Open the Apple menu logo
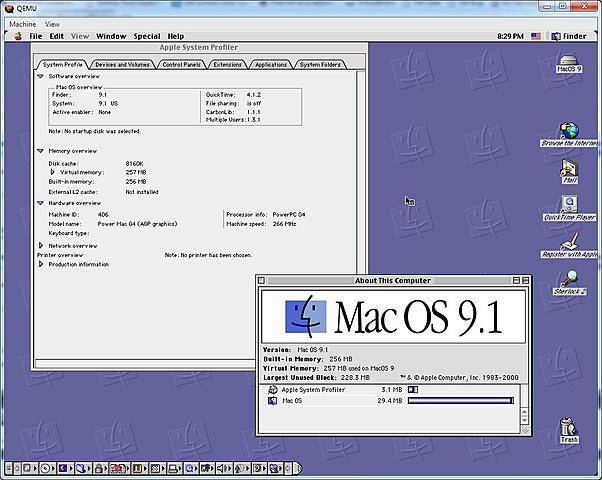Image resolution: width=602 pixels, height=480 pixels. click(18, 36)
